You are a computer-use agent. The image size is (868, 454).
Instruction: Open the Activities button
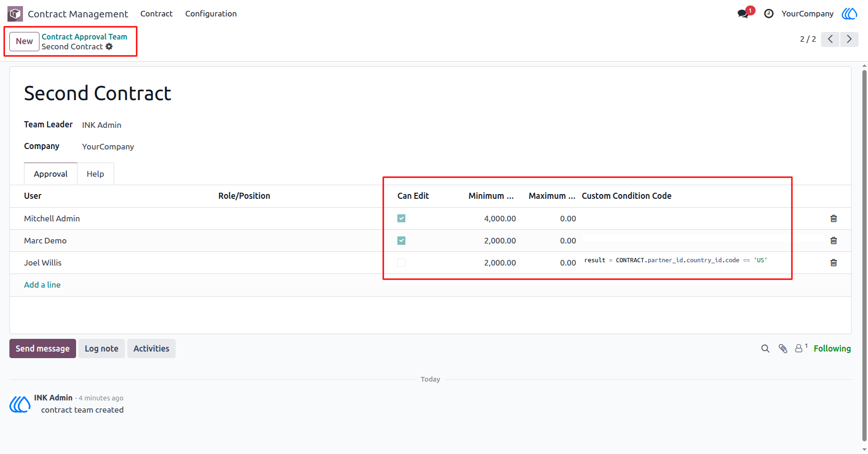(x=151, y=349)
